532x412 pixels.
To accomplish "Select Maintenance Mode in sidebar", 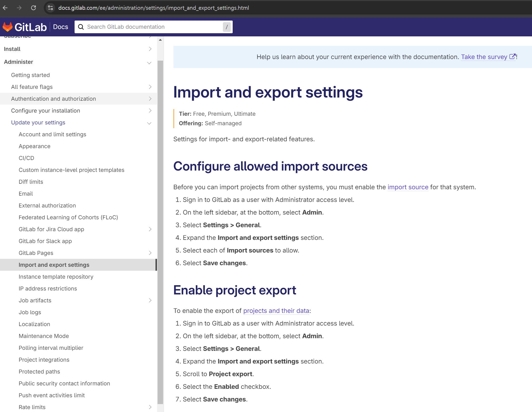I will 43,336.
